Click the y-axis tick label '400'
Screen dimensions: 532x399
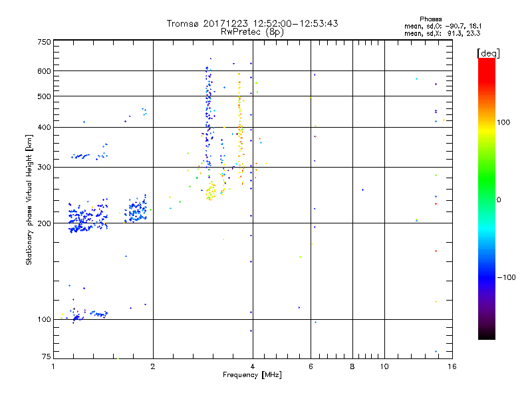(x=44, y=128)
